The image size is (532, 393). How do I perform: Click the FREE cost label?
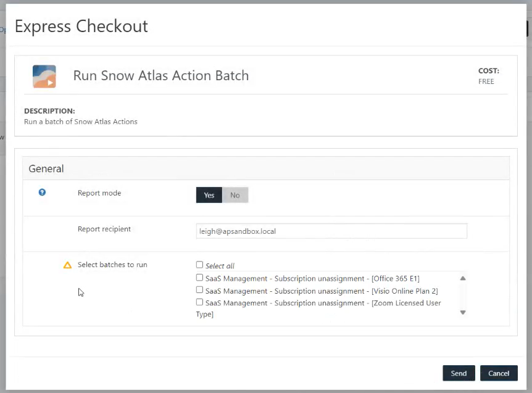click(486, 81)
